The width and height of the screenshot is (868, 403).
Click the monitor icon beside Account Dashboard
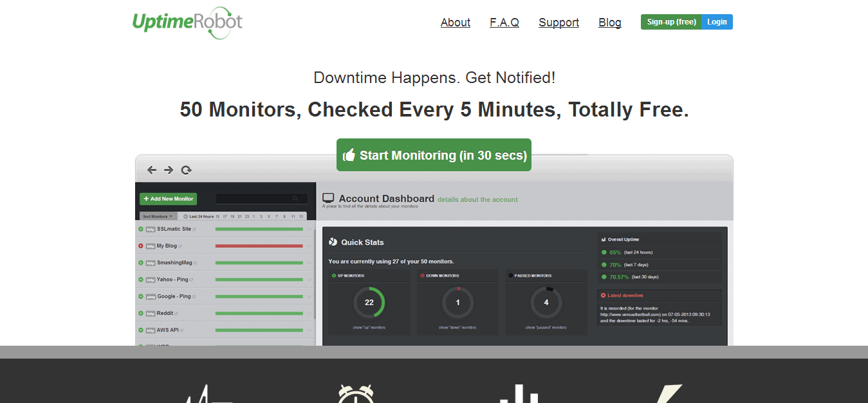[328, 198]
